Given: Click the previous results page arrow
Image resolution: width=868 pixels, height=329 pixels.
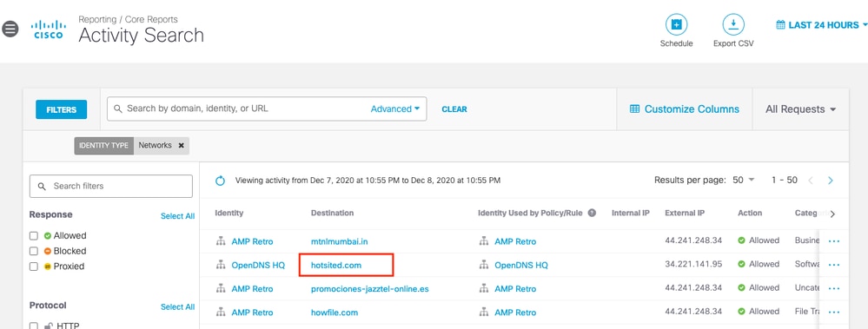Looking at the screenshot, I should (x=811, y=181).
